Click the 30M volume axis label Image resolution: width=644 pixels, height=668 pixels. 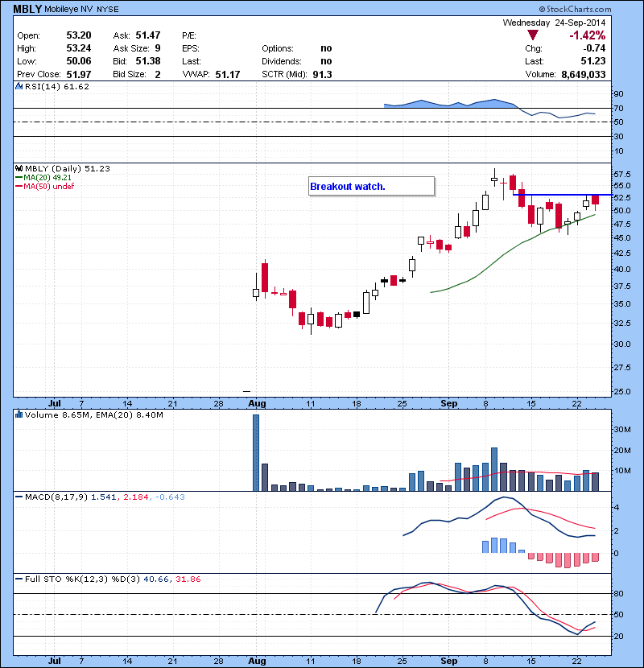click(621, 430)
